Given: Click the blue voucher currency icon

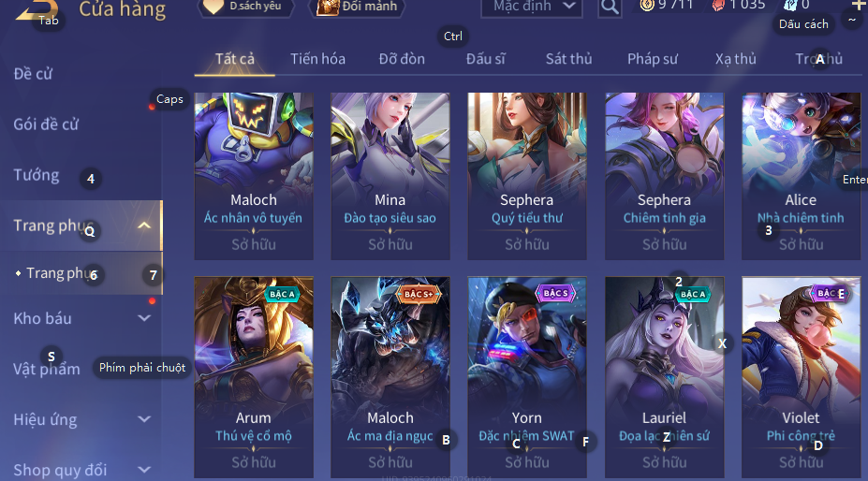Looking at the screenshot, I should pyautogui.click(x=790, y=5).
